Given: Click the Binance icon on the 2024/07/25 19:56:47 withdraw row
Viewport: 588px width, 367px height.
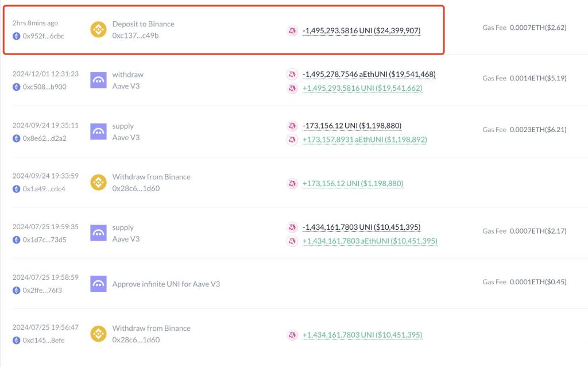Looking at the screenshot, I should [x=98, y=334].
